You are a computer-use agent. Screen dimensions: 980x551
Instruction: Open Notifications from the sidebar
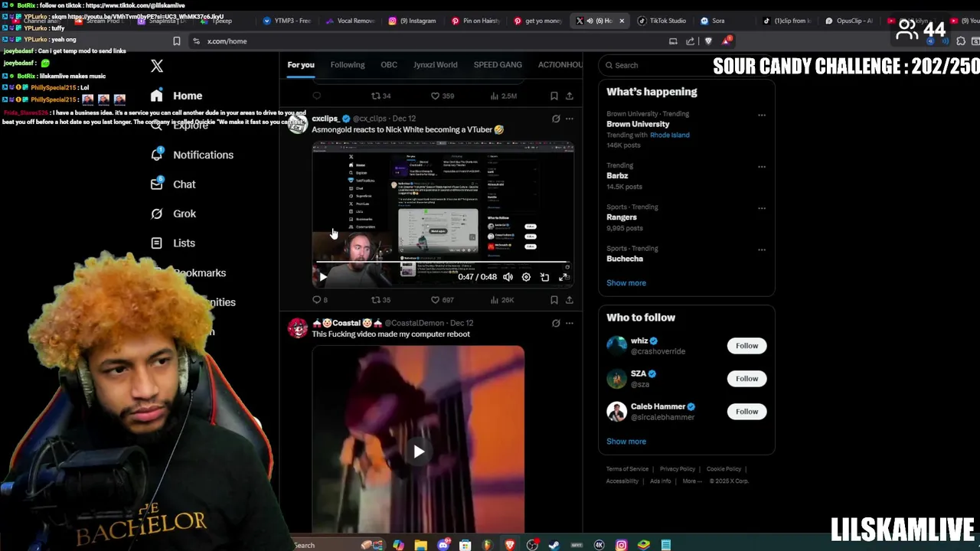click(x=192, y=155)
